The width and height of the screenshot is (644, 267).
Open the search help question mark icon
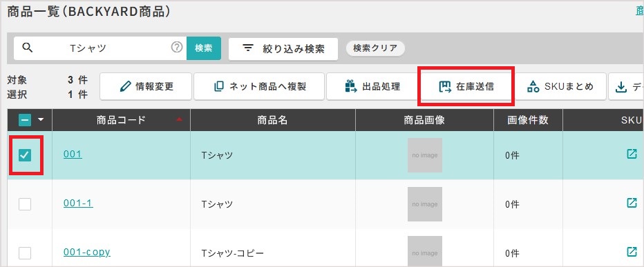[177, 48]
